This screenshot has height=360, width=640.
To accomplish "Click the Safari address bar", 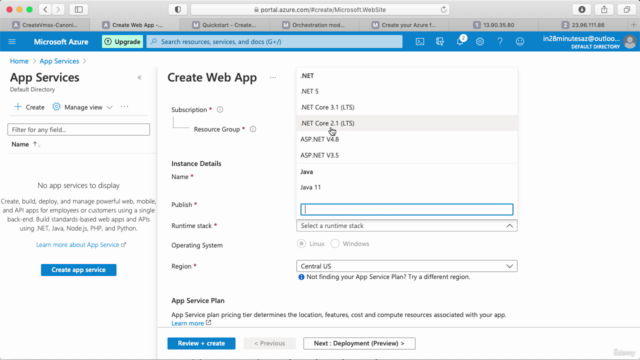I will pos(320,9).
